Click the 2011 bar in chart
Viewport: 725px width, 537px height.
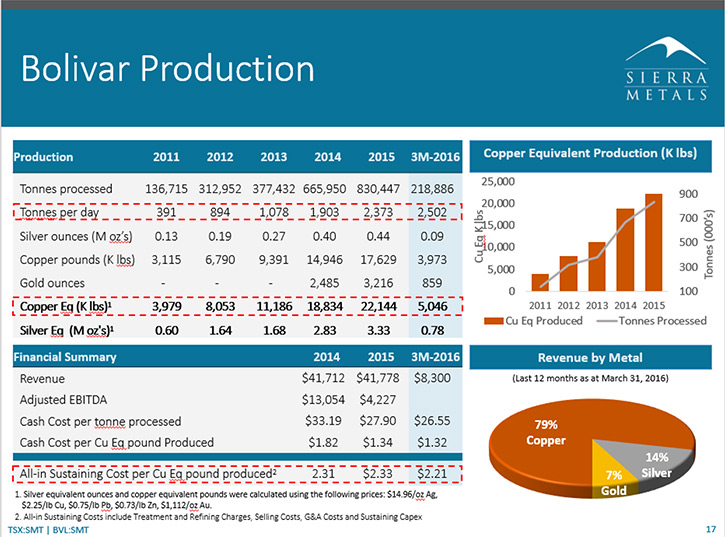(x=540, y=282)
